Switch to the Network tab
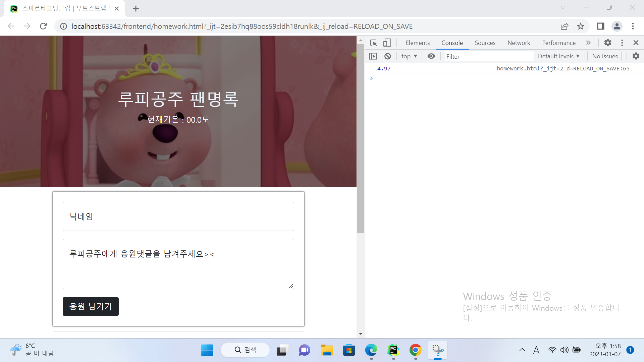 [519, 43]
